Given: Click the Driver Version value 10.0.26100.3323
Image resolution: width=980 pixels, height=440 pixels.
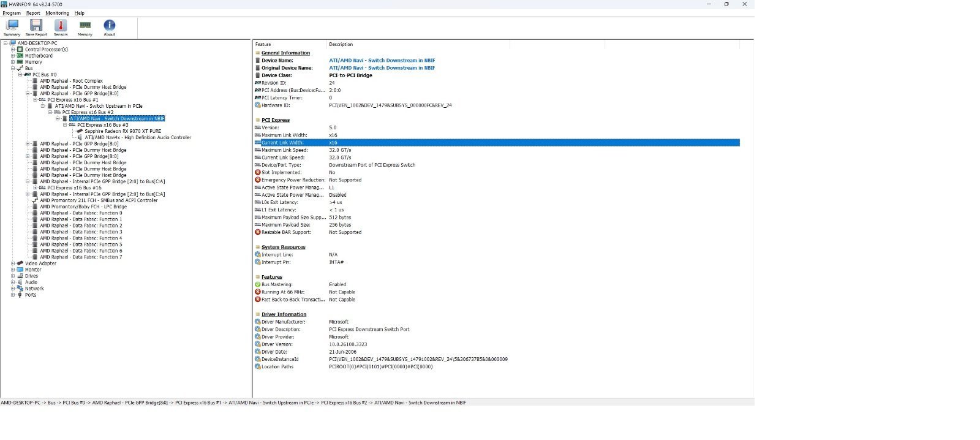Looking at the screenshot, I should click(348, 344).
